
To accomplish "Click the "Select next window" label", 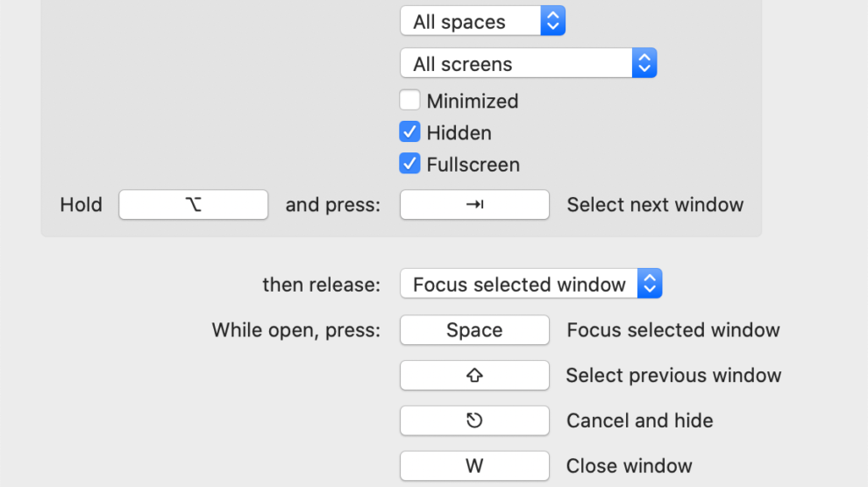I will tap(655, 205).
